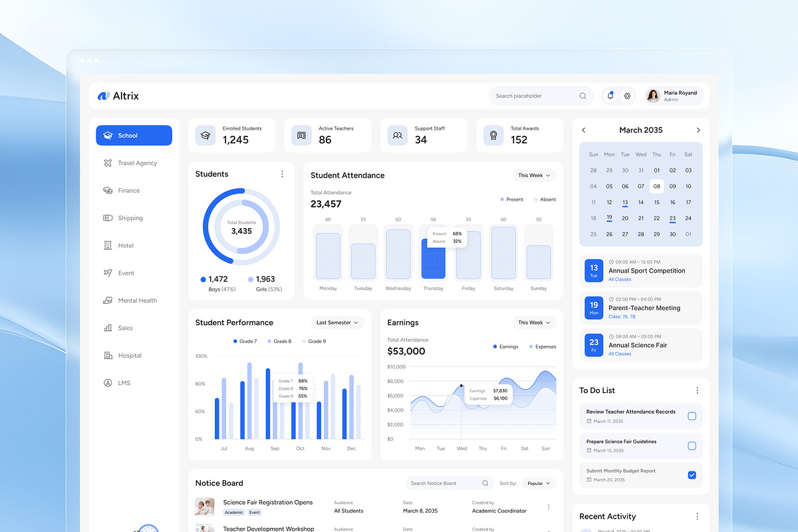This screenshot has height=532, width=798.
Task: Open the Students card three-dot menu
Action: tap(282, 174)
